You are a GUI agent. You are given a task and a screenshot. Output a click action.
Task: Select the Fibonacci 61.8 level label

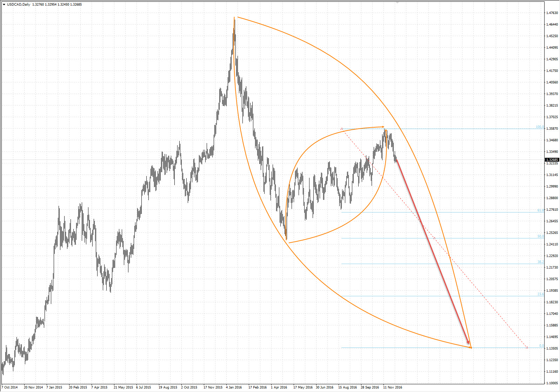pos(540,210)
